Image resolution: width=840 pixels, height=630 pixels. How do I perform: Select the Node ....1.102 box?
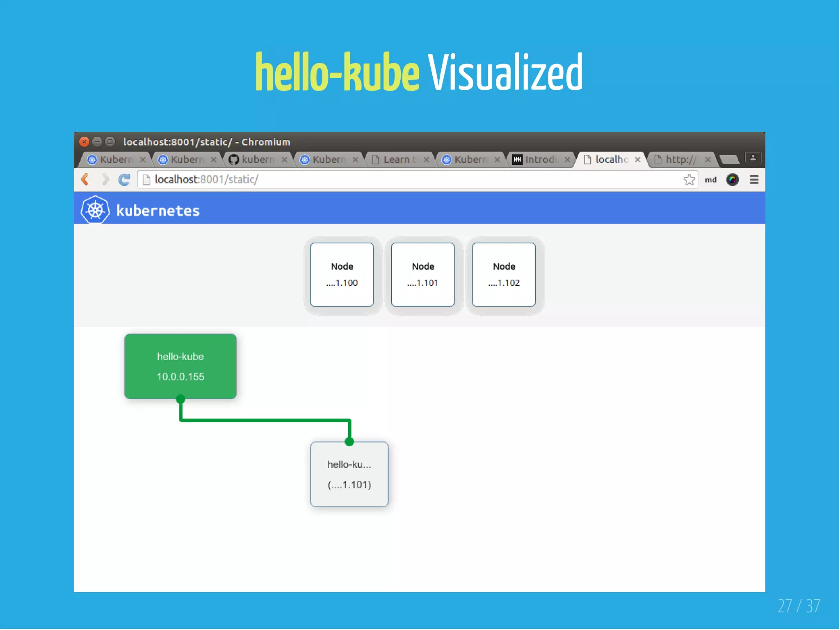pyautogui.click(x=504, y=274)
